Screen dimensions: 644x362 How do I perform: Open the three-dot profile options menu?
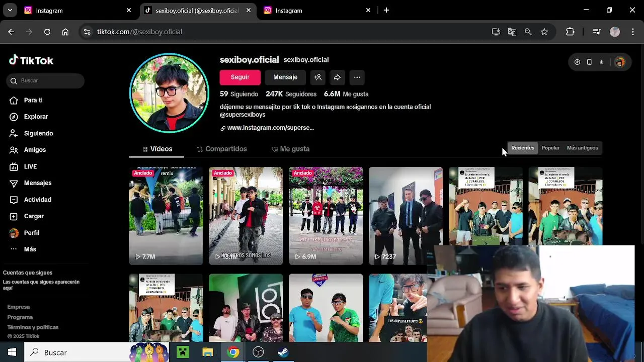(x=357, y=77)
